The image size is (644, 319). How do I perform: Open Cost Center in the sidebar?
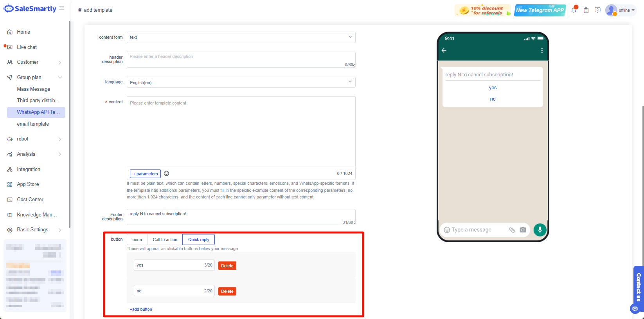pyautogui.click(x=30, y=200)
